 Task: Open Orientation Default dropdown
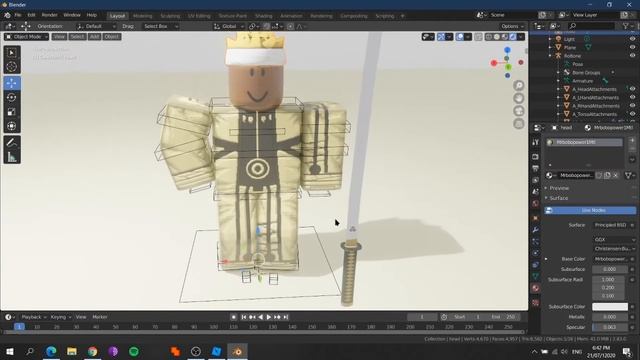click(x=96, y=26)
